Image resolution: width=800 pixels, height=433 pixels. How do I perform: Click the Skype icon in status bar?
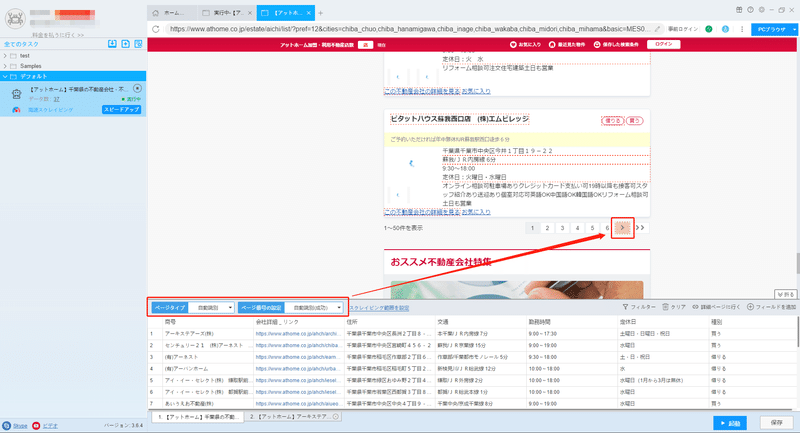click(x=7, y=425)
